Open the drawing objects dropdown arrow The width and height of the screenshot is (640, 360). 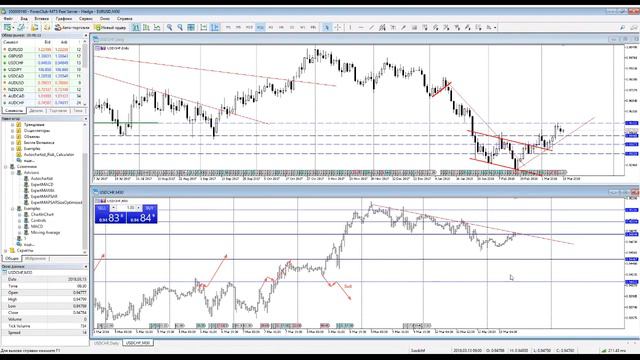tap(495, 28)
